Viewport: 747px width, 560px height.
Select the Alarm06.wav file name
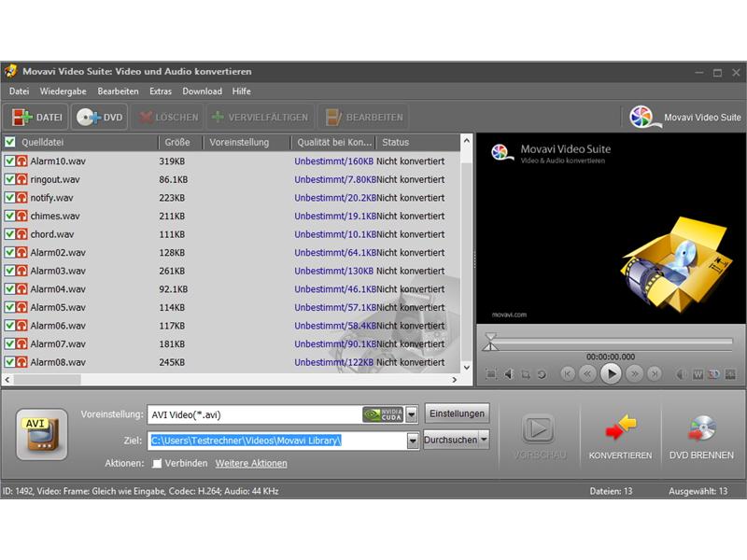pos(58,326)
